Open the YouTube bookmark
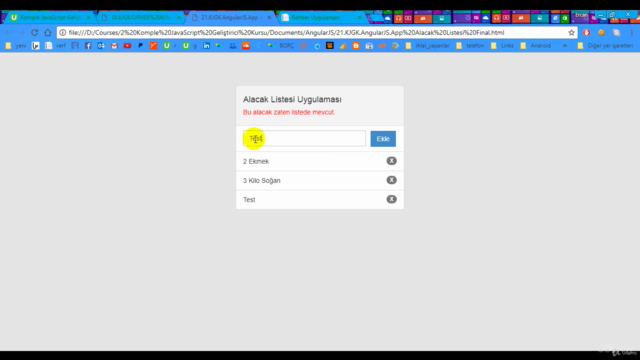The width and height of the screenshot is (640, 360). (127, 46)
